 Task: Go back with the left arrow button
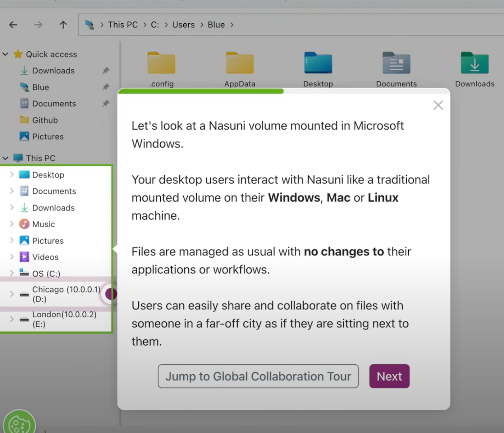point(13,25)
